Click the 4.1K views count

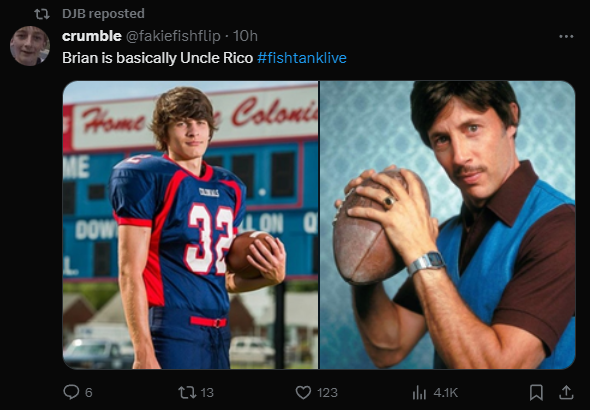coord(446,393)
